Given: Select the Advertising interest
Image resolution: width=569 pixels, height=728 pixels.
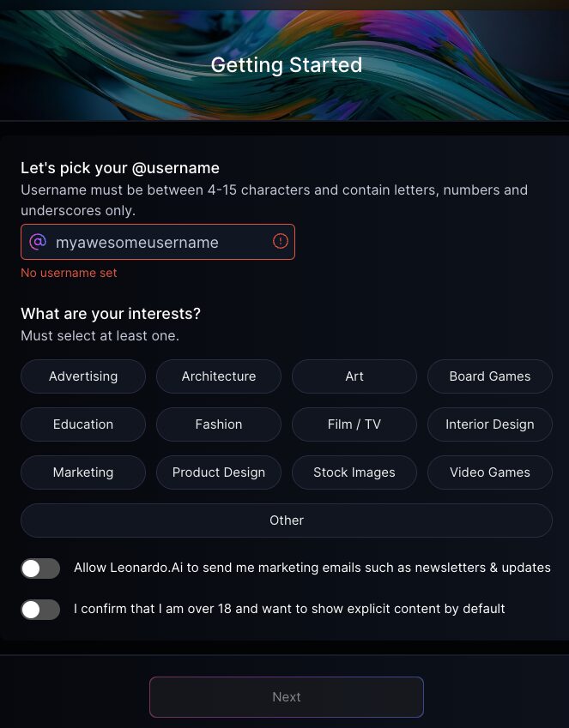Looking at the screenshot, I should (83, 376).
